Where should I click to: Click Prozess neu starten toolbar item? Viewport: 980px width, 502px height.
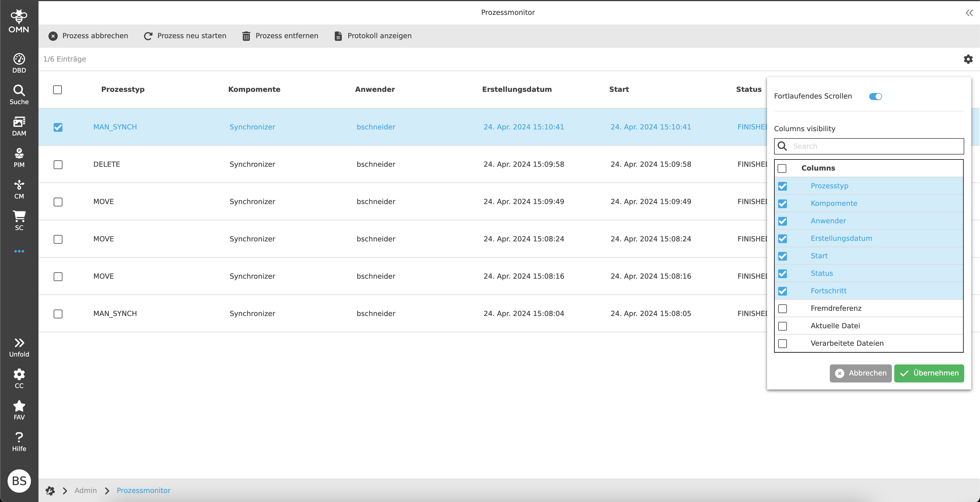[x=185, y=36]
